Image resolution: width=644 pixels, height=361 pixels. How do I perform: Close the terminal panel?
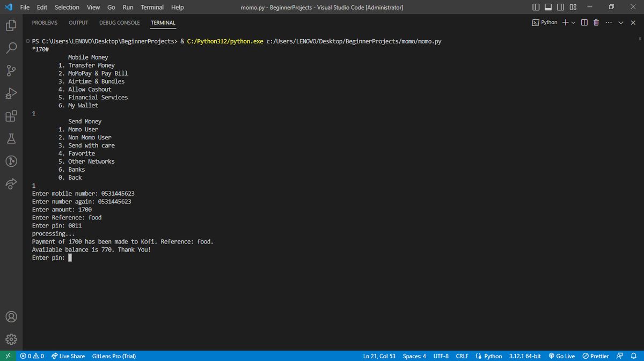633,23
